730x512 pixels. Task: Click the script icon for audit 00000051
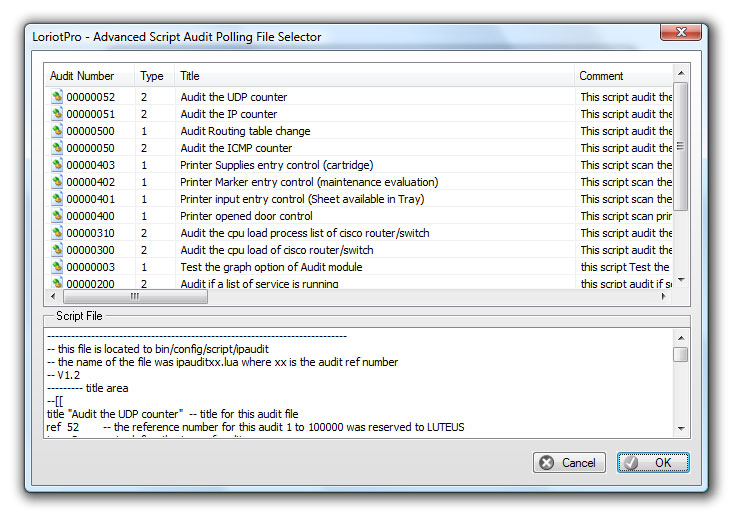(57, 114)
